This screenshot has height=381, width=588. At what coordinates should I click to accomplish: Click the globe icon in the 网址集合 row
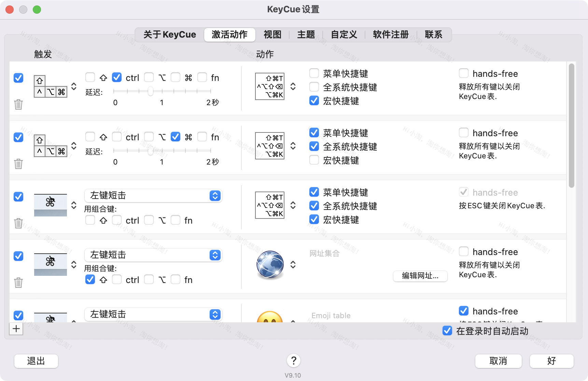tap(270, 265)
